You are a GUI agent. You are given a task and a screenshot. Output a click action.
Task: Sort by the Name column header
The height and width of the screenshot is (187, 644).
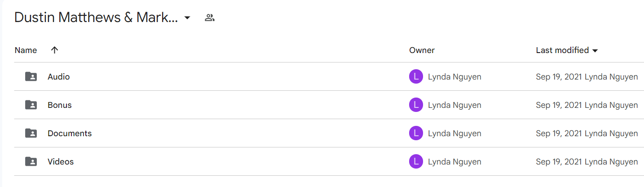(26, 50)
